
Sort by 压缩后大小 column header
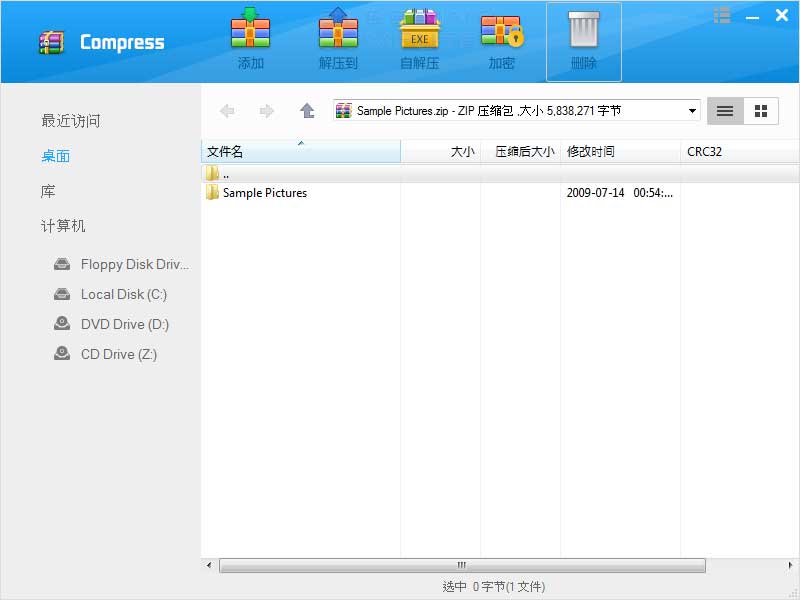click(521, 152)
